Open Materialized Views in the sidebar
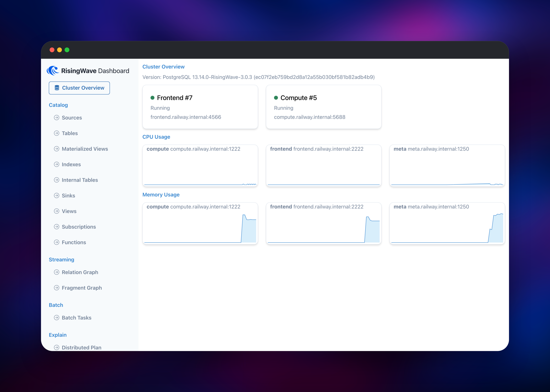Image resolution: width=550 pixels, height=392 pixels. [x=85, y=149]
